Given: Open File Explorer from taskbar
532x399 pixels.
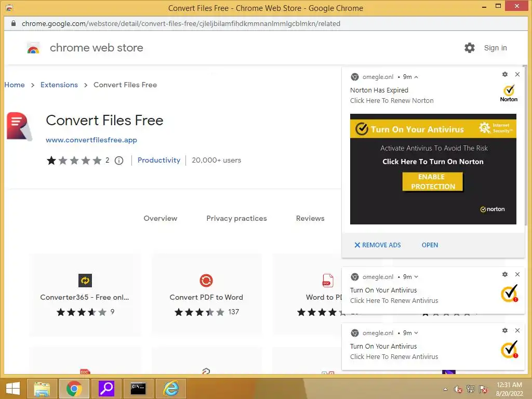Looking at the screenshot, I should [42, 389].
